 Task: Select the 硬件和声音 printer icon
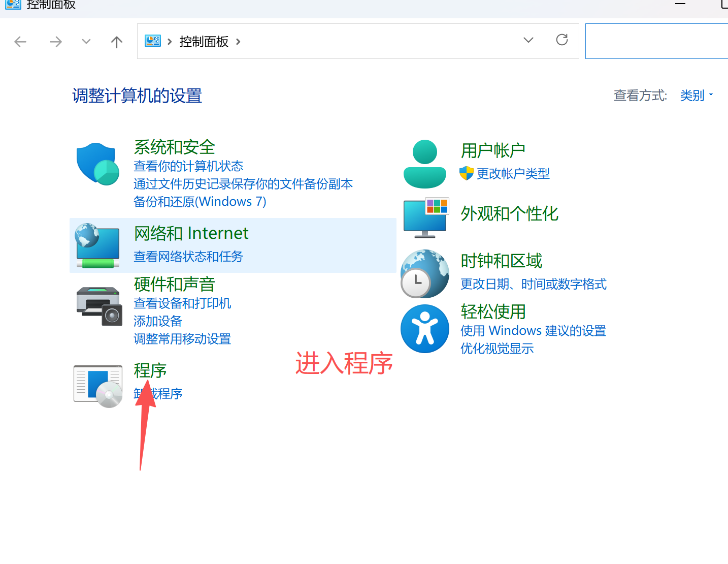(x=98, y=305)
